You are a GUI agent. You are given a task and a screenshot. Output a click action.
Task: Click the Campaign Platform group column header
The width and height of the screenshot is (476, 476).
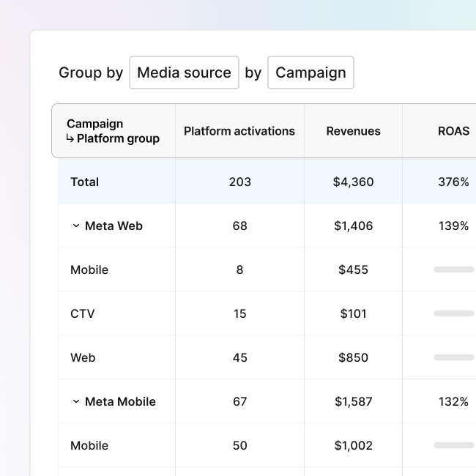113,131
